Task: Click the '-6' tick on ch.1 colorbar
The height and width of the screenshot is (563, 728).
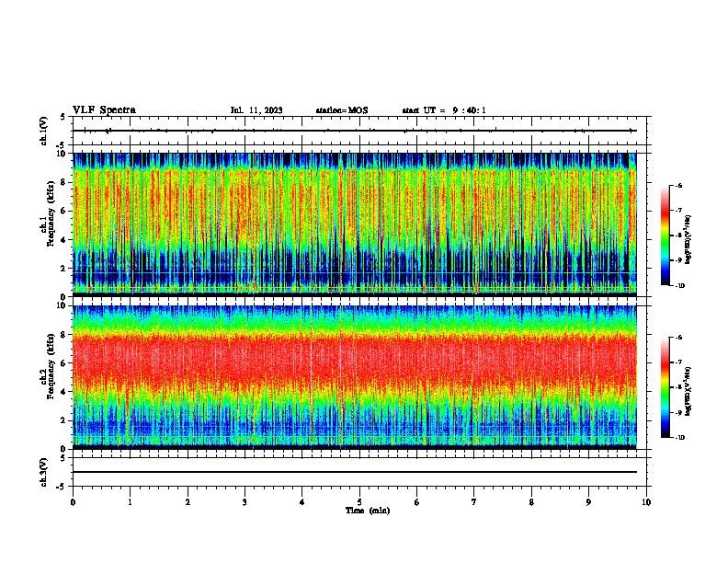Action: [678, 185]
